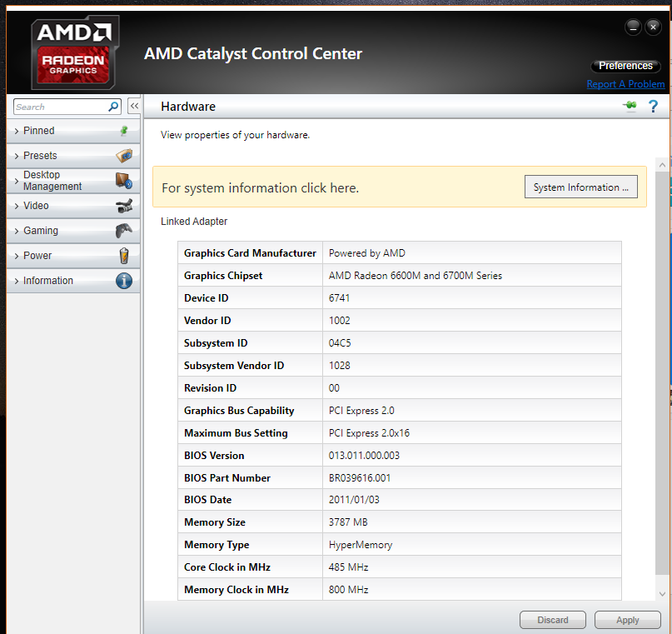The height and width of the screenshot is (634, 672).
Task: Open the Power menu item
Action: pyautogui.click(x=73, y=256)
